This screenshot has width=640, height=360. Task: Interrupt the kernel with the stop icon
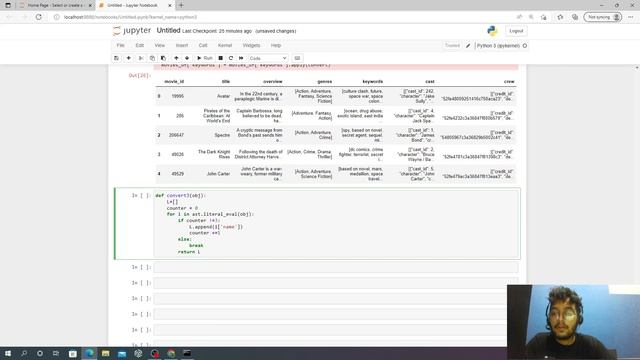tap(220, 58)
